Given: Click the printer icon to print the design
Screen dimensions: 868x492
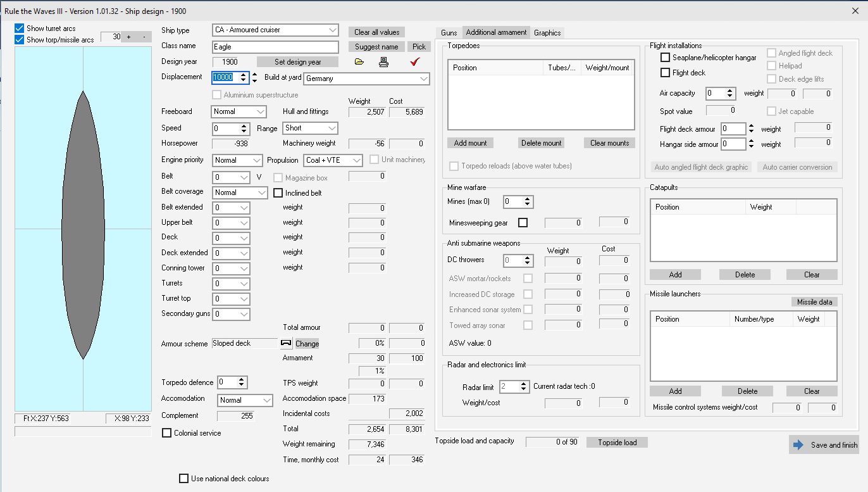Looking at the screenshot, I should pyautogui.click(x=383, y=62).
